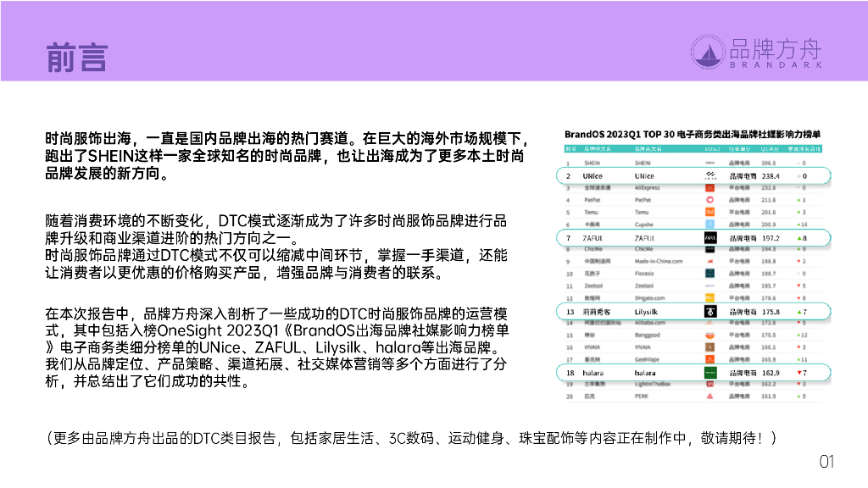The image size is (868, 488).
Task: Click the score 162.9 in halara row
Action: coord(771,373)
